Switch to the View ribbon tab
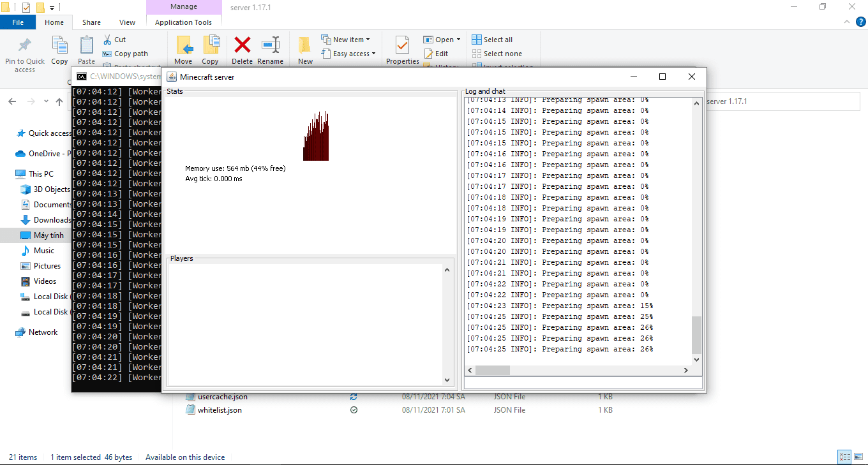The image size is (868, 465). [127, 22]
